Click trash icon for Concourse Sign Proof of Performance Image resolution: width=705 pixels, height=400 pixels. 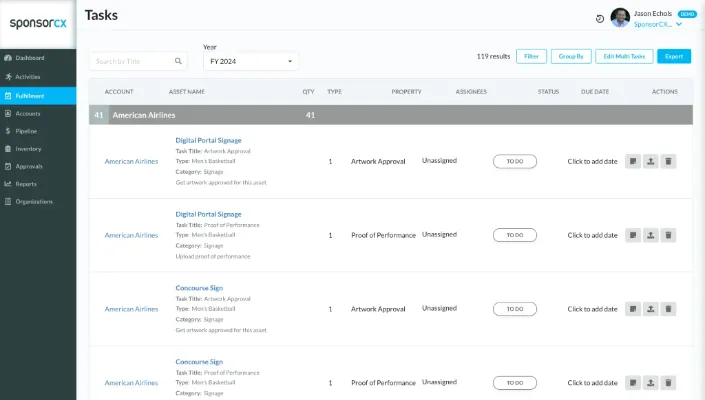(668, 383)
